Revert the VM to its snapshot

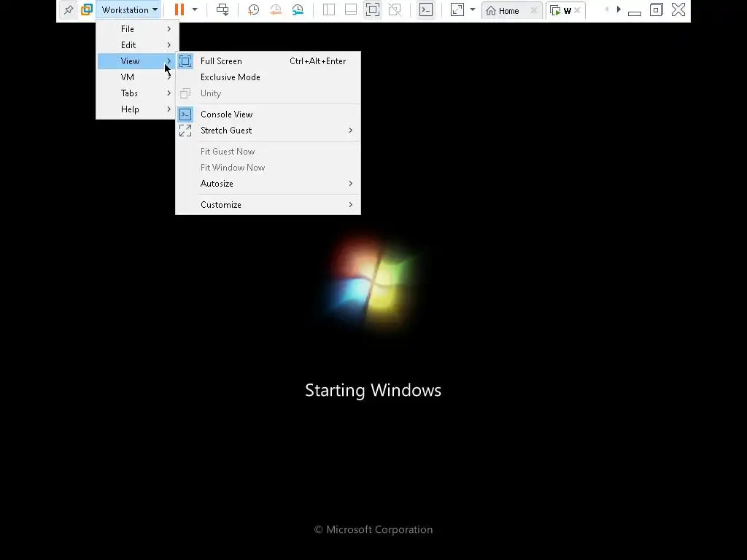point(276,9)
